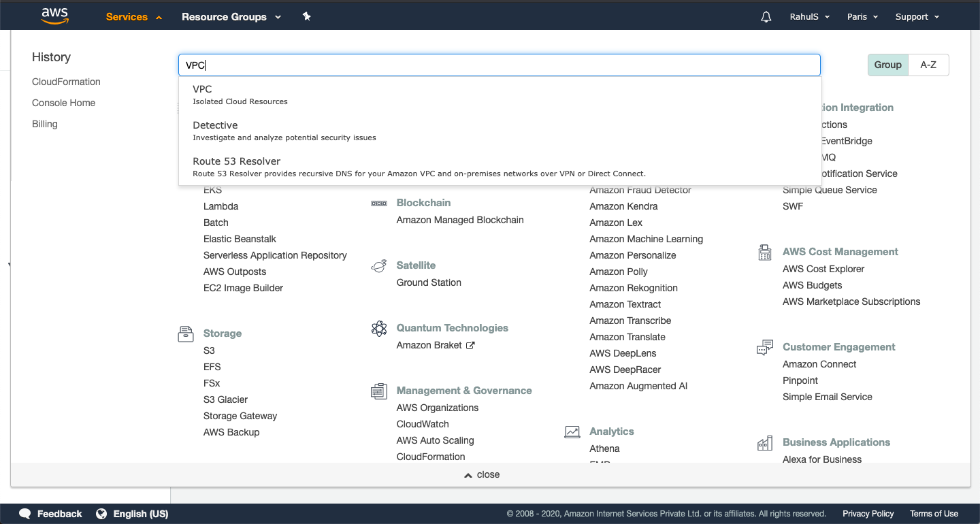
Task: Expand the Resource Groups dropdown
Action: point(231,17)
